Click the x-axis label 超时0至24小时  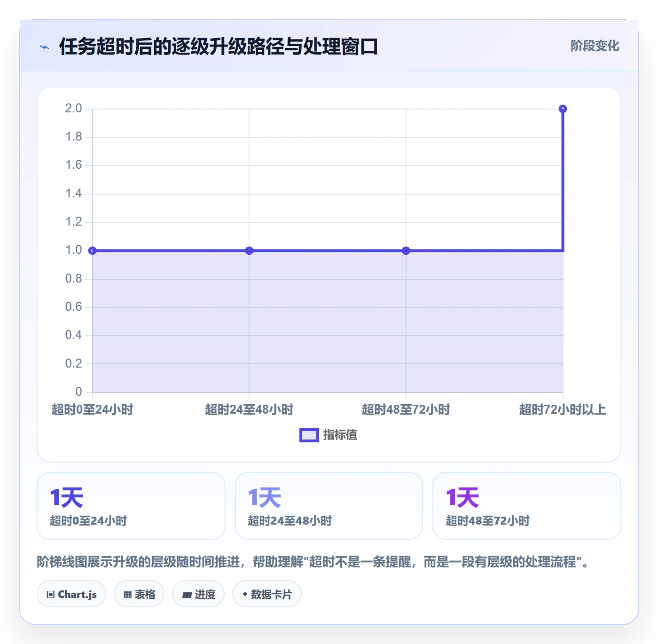point(93,409)
